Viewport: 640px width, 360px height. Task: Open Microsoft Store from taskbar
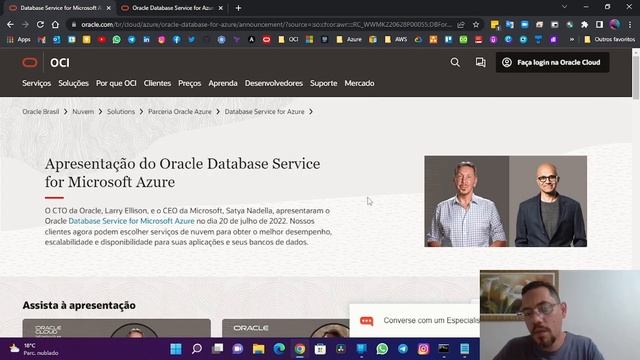pos(320,349)
